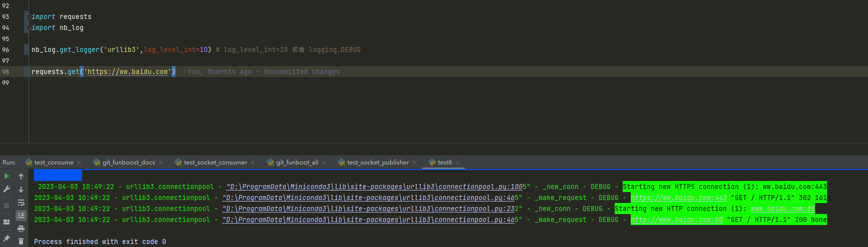The width and height of the screenshot is (868, 247).
Task: Switch to the git_funboost_docs run tab
Action: (129, 162)
